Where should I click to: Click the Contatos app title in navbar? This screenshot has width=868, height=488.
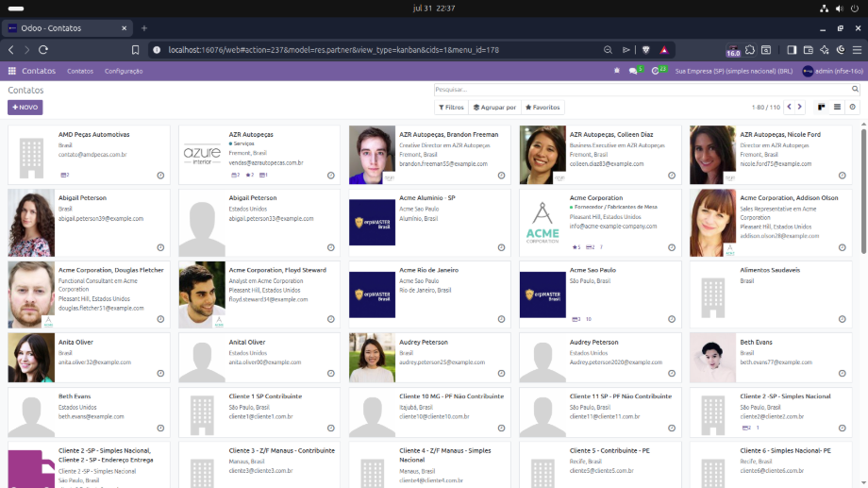coord(39,71)
